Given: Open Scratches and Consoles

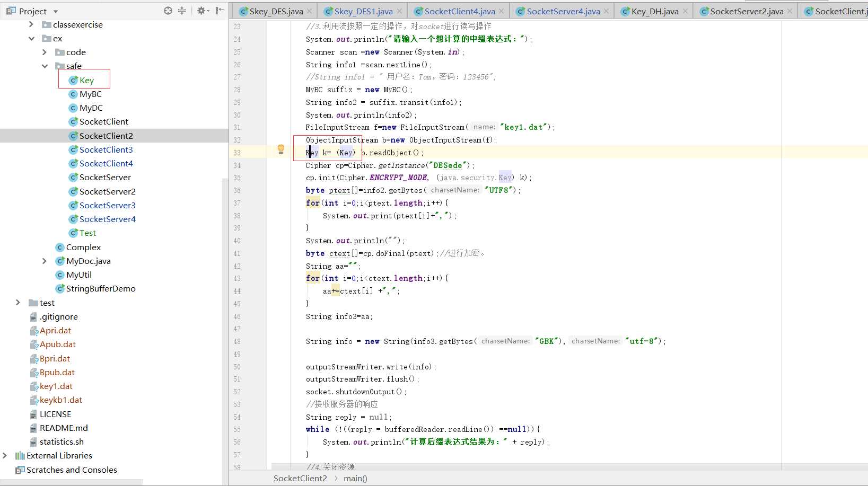Looking at the screenshot, I should 72,470.
